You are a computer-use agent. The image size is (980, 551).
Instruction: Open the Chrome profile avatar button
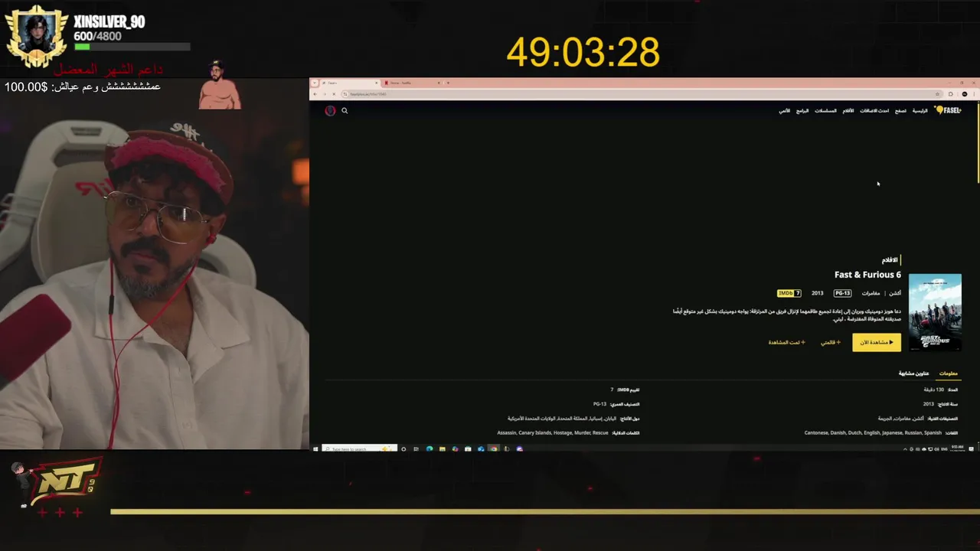coord(964,94)
